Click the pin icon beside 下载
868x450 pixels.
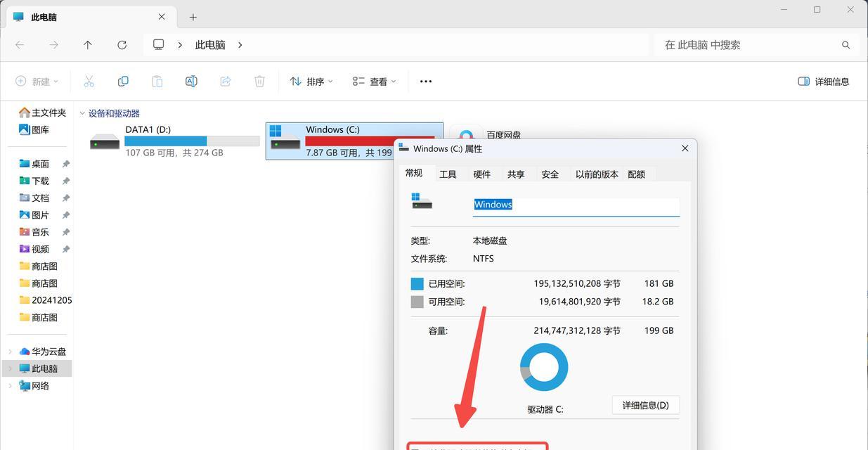point(66,181)
